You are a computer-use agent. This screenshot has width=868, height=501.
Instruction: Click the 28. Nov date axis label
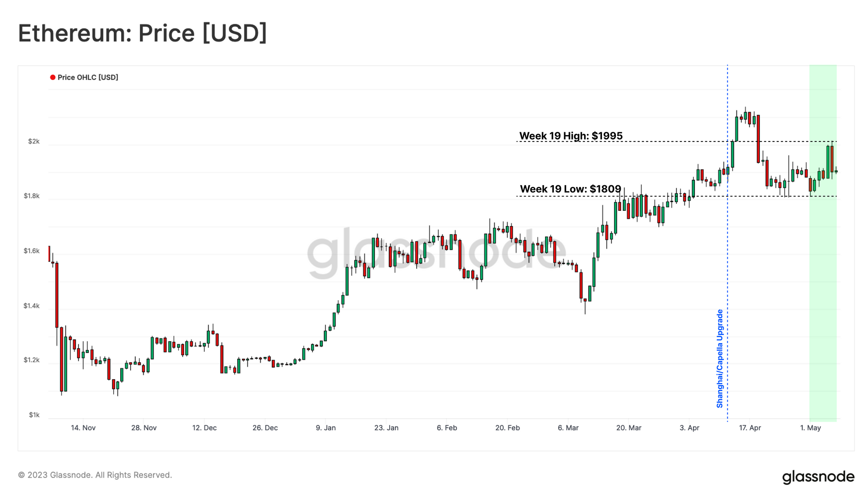144,428
